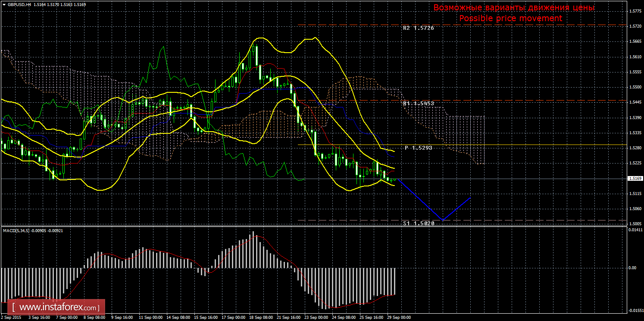This screenshot has height=321, width=644.
Task: Select the R1 1.5453 resistance label
Action: coord(418,104)
